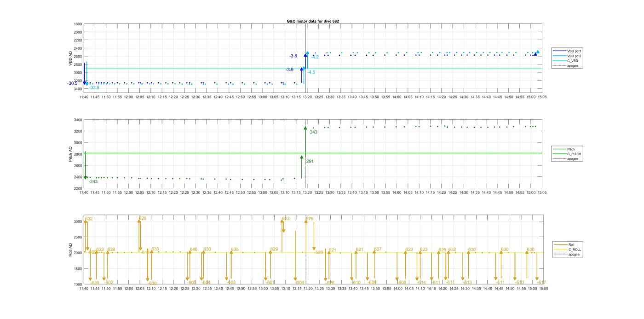Click the '-4.2' VBD data label
Image resolution: width=644 pixels, height=319 pixels.
tap(315, 57)
